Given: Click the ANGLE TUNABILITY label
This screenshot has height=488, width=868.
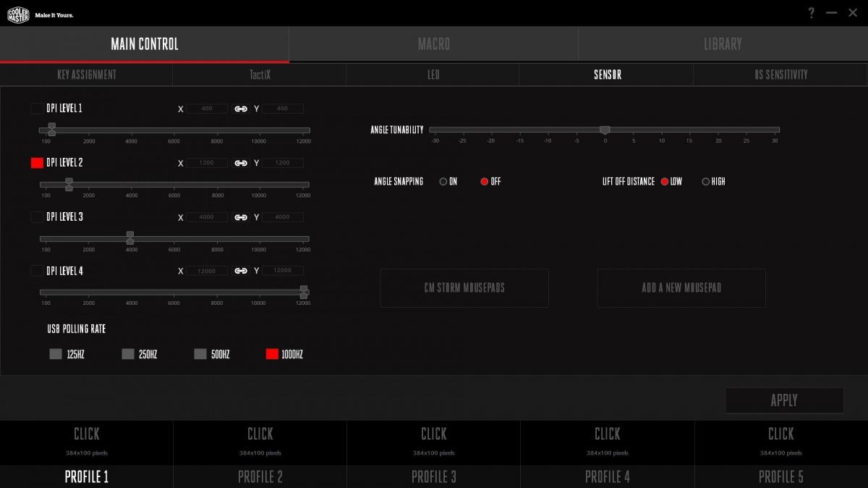Looking at the screenshot, I should coord(397,130).
